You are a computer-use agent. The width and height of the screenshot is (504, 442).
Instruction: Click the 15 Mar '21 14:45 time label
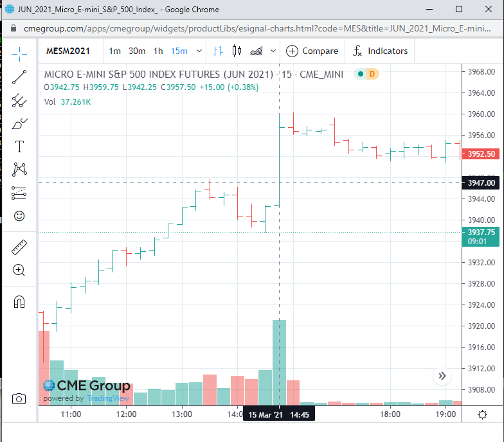[279, 415]
